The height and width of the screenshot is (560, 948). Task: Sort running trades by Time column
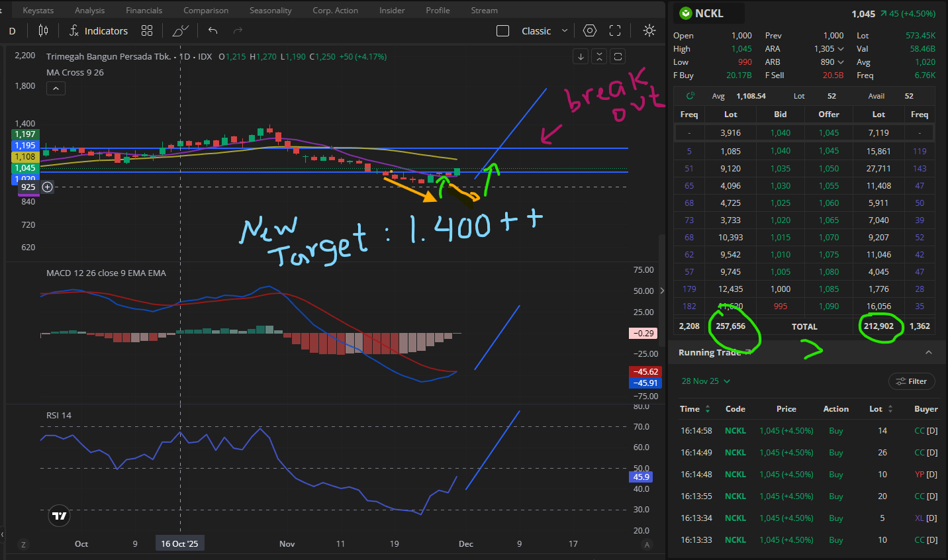pos(707,409)
